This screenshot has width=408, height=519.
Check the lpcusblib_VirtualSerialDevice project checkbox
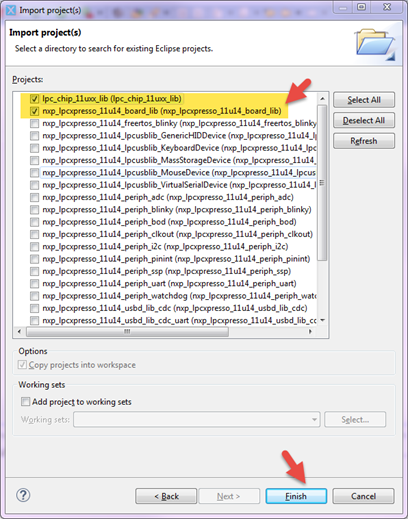coord(34,185)
